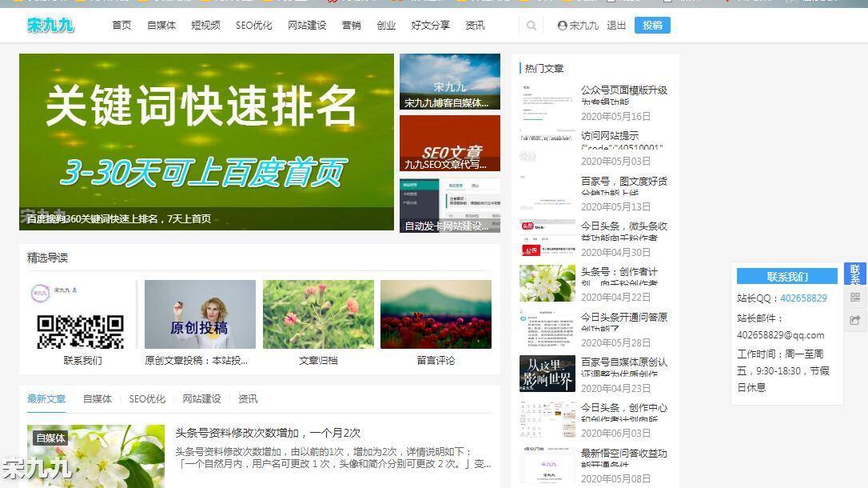This screenshot has width=868, height=488.
Task: Click the 退出 logout link
Action: coord(616,26)
